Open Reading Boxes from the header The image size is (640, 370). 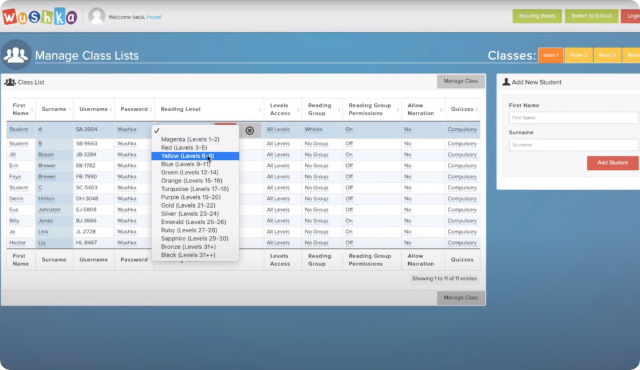[537, 16]
